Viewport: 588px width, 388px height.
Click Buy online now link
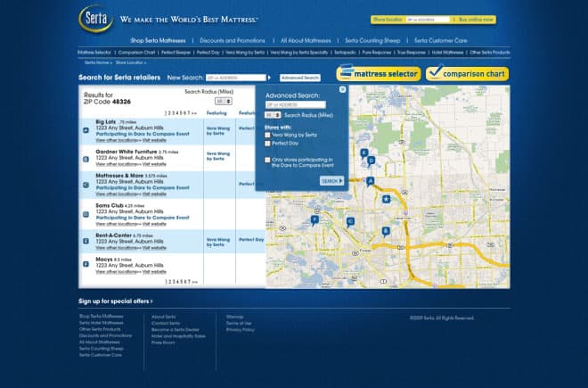[475, 20]
